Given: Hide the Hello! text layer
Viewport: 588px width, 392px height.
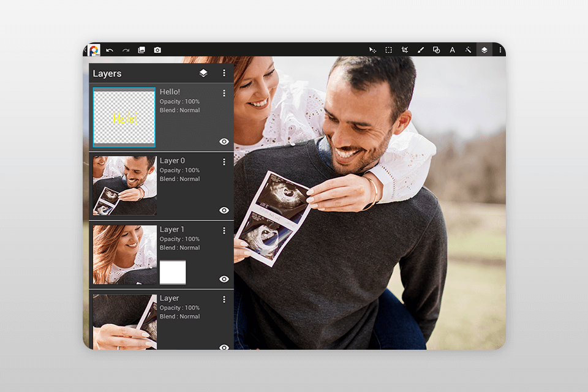Looking at the screenshot, I should [x=224, y=141].
